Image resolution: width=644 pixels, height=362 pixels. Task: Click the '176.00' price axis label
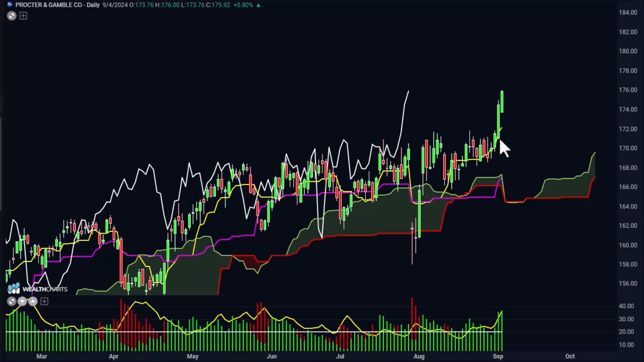pyautogui.click(x=628, y=90)
